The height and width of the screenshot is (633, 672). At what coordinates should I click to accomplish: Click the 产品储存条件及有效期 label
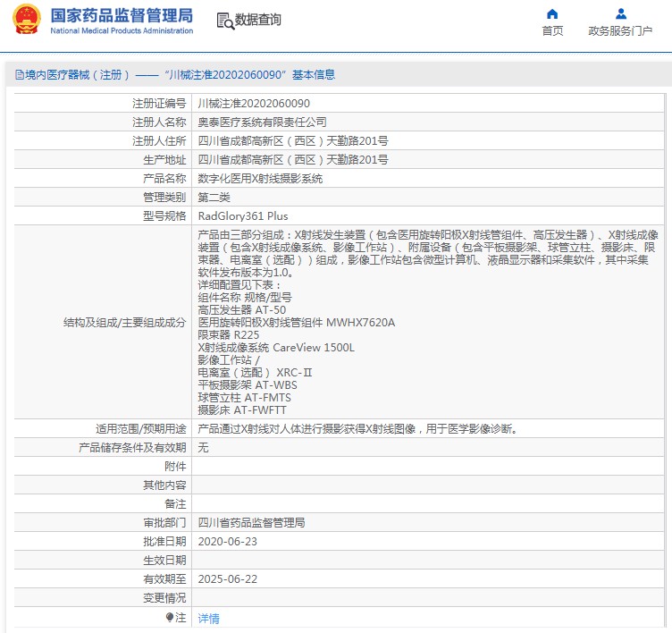click(132, 448)
